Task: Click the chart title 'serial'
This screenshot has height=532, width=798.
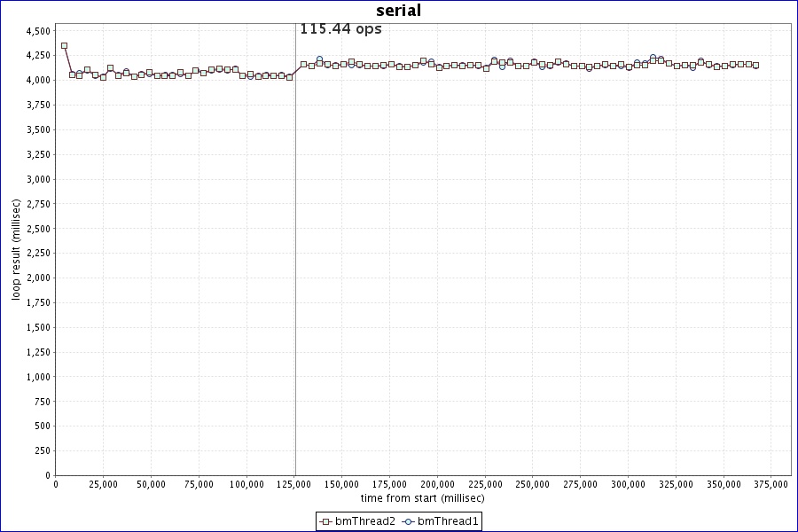Action: (398, 11)
